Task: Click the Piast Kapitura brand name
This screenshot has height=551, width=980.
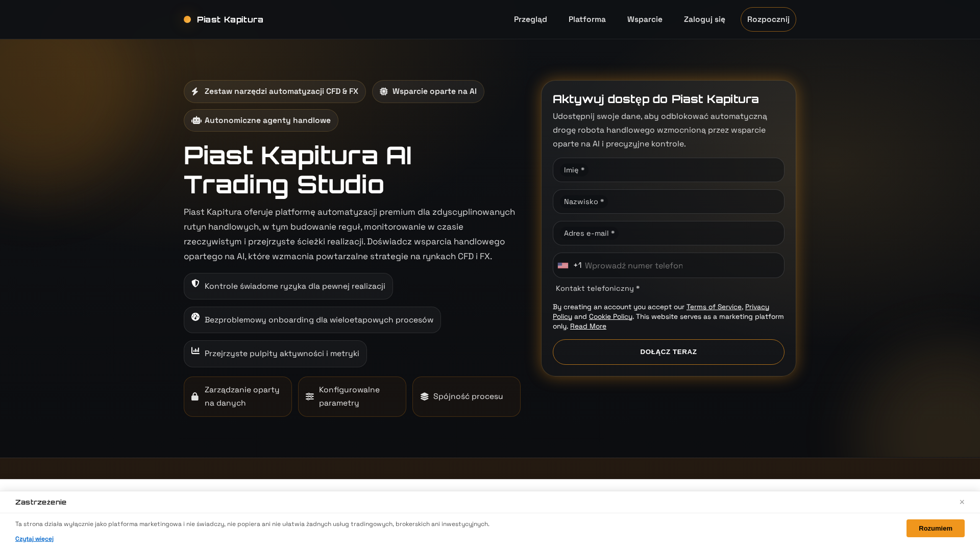Action: pos(230,19)
